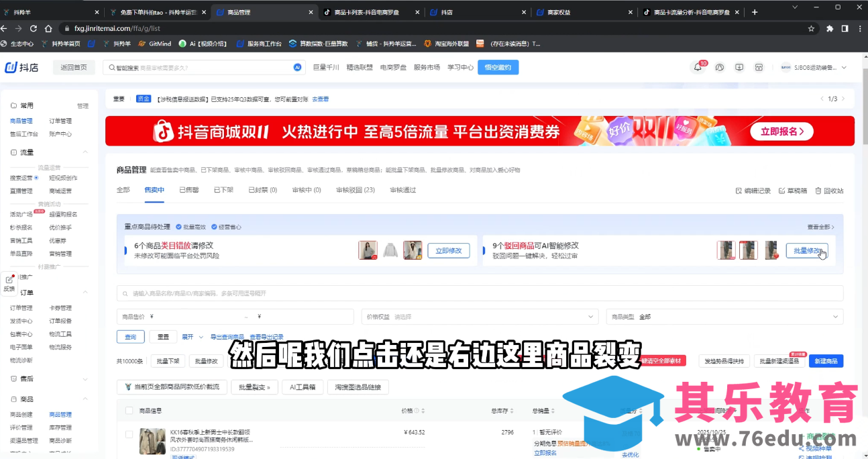Open the notification bell with 10 unread alerts
This screenshot has height=459, width=868.
tap(699, 67)
